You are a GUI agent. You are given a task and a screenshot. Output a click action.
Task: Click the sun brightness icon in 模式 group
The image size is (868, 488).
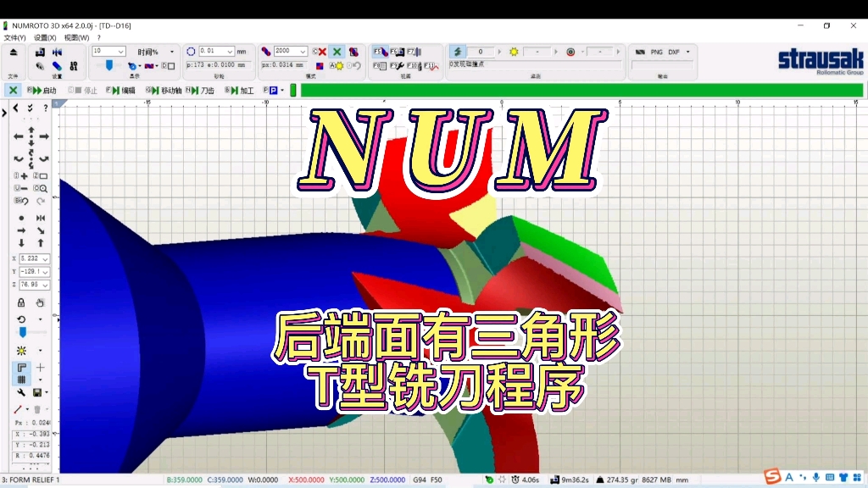click(x=339, y=67)
